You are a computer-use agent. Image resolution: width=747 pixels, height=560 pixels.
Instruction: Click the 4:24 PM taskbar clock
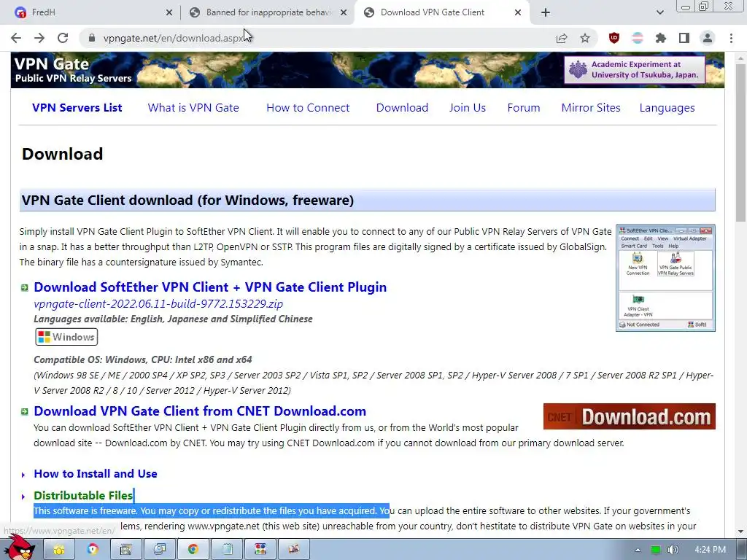pos(710,550)
